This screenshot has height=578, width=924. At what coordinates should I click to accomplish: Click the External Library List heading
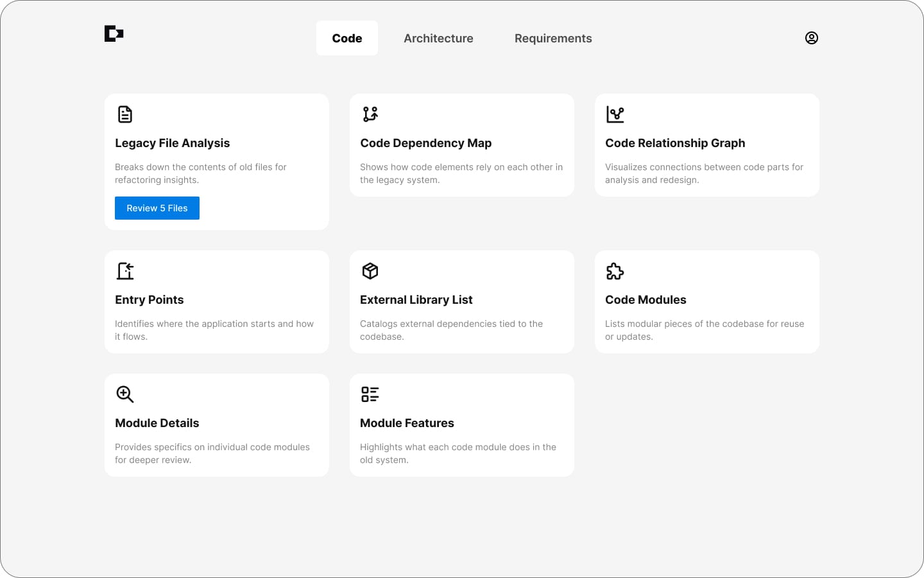pos(416,300)
